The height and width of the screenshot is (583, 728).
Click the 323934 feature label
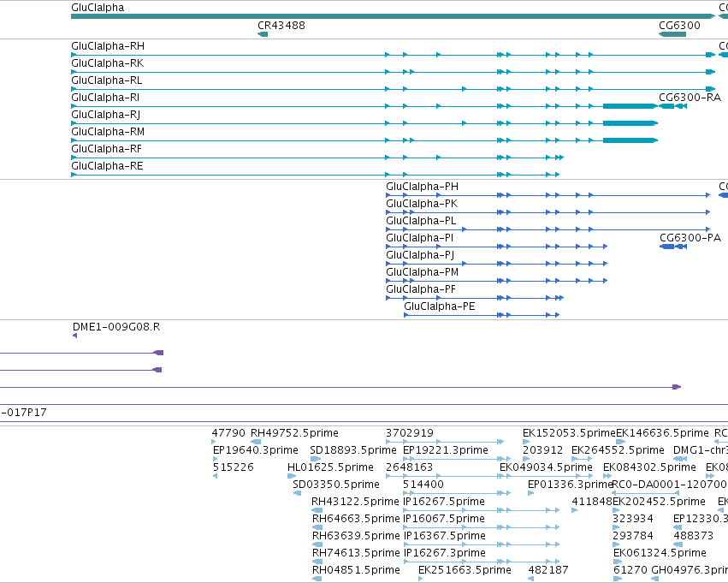pos(633,519)
